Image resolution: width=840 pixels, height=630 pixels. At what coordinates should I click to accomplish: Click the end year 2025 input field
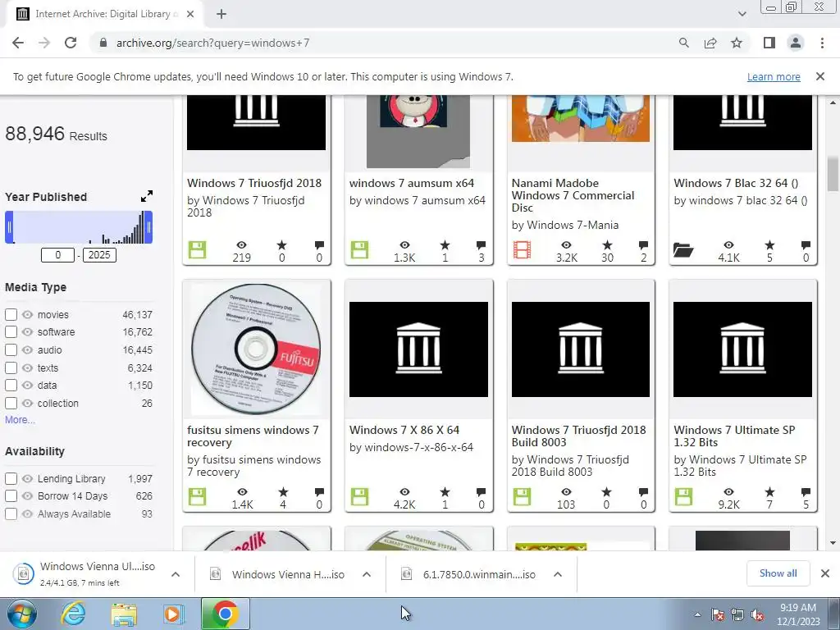(99, 255)
